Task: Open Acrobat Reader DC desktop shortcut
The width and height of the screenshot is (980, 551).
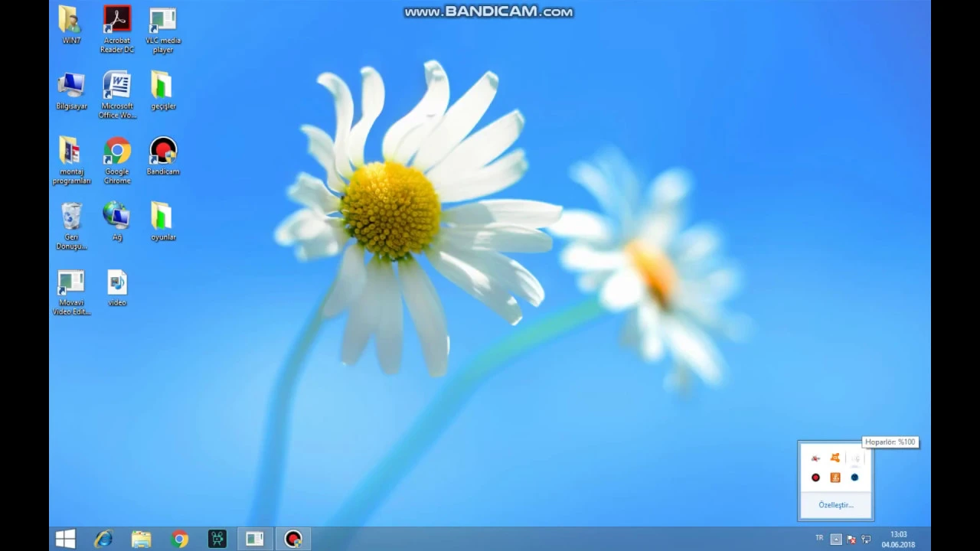Action: click(117, 30)
